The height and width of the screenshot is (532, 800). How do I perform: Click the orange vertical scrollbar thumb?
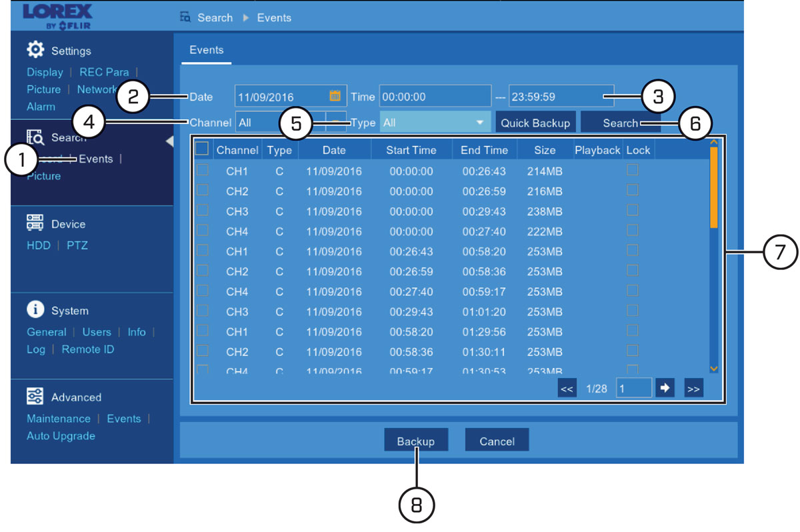714,187
